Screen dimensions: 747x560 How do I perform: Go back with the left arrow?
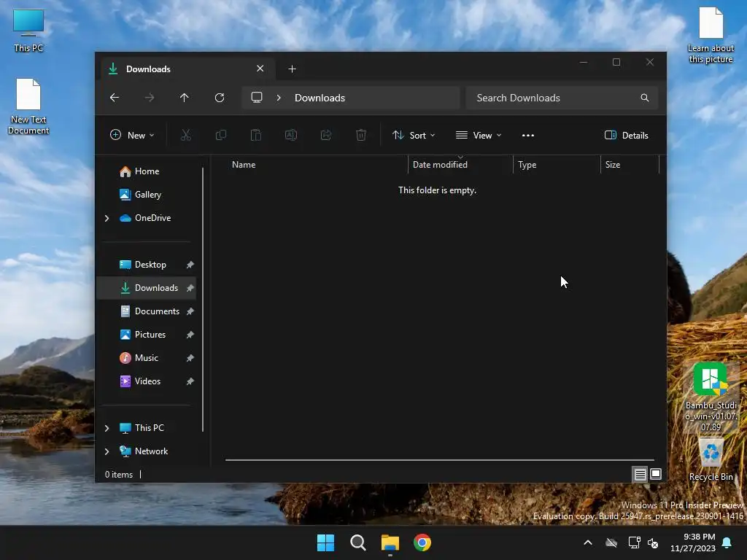click(115, 98)
